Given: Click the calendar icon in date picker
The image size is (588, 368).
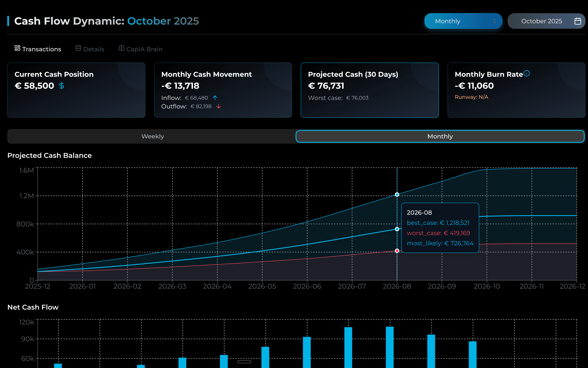Looking at the screenshot, I should pos(578,21).
